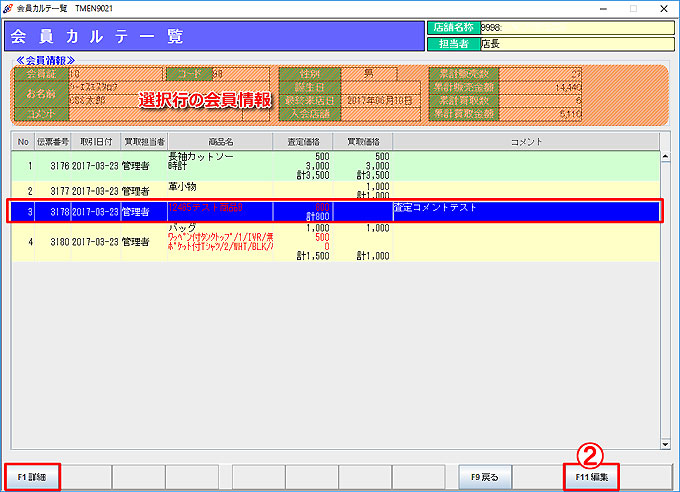
Task: Sort by the 伝票番号 column header
Action: click(x=53, y=142)
